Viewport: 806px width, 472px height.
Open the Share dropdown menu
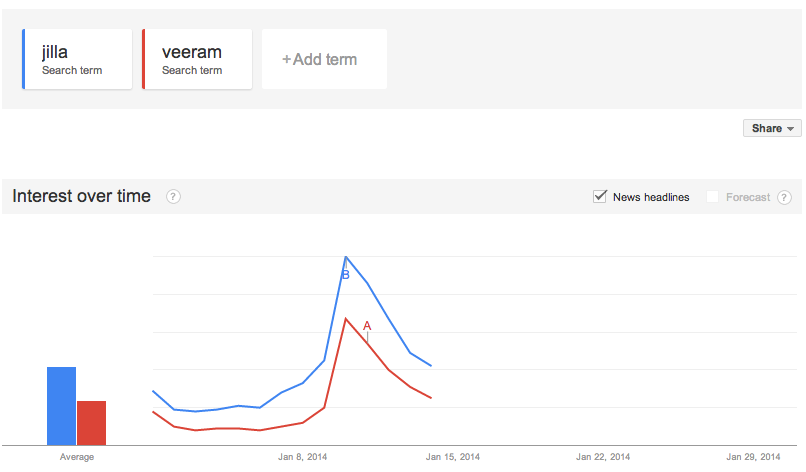tap(773, 128)
